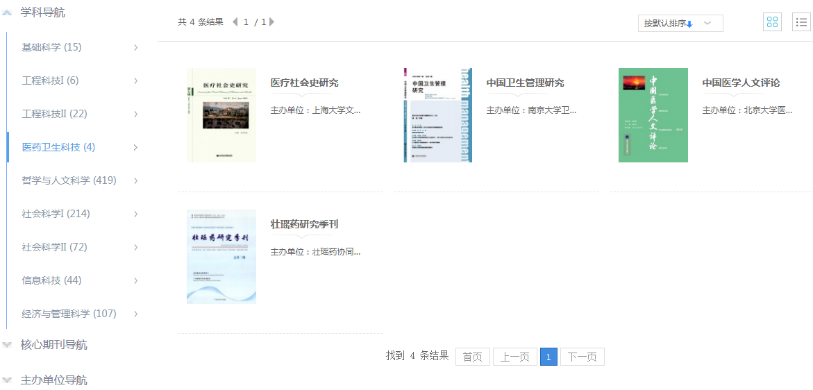Open 中国医学人文评论 cover thumbnail
Screen dimensions: 813x390
tap(653, 115)
